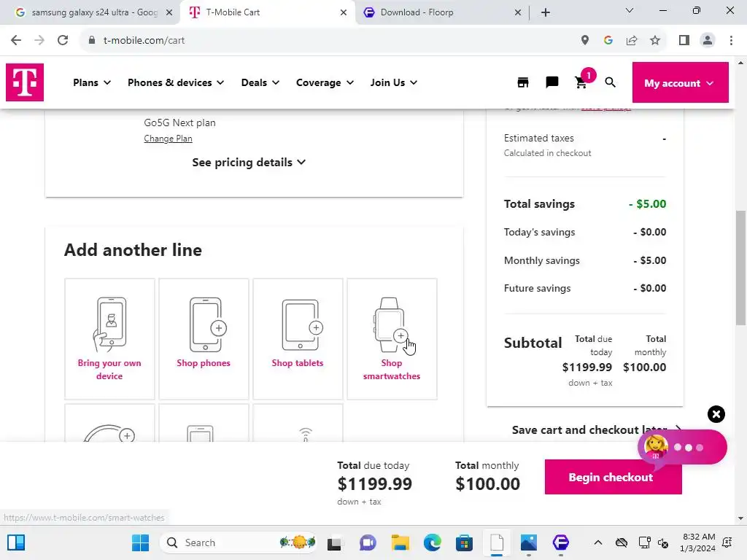Click the browser address bar
The height and width of the screenshot is (560, 747).
[328, 40]
